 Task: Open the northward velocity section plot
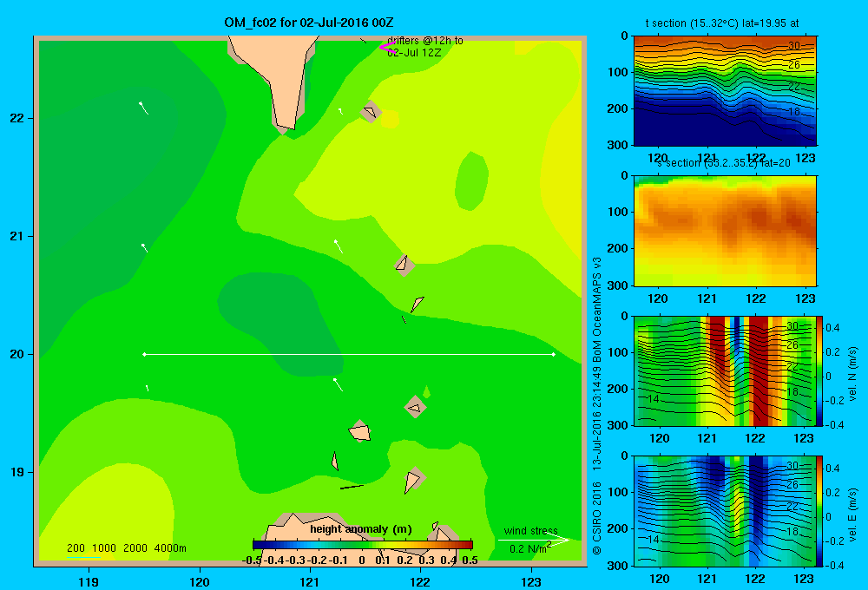coord(725,370)
